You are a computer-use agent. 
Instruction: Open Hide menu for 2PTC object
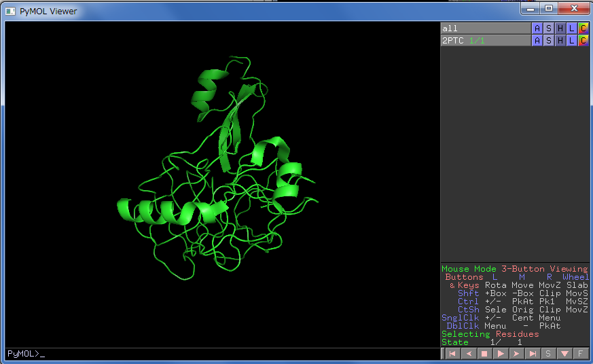click(x=560, y=41)
